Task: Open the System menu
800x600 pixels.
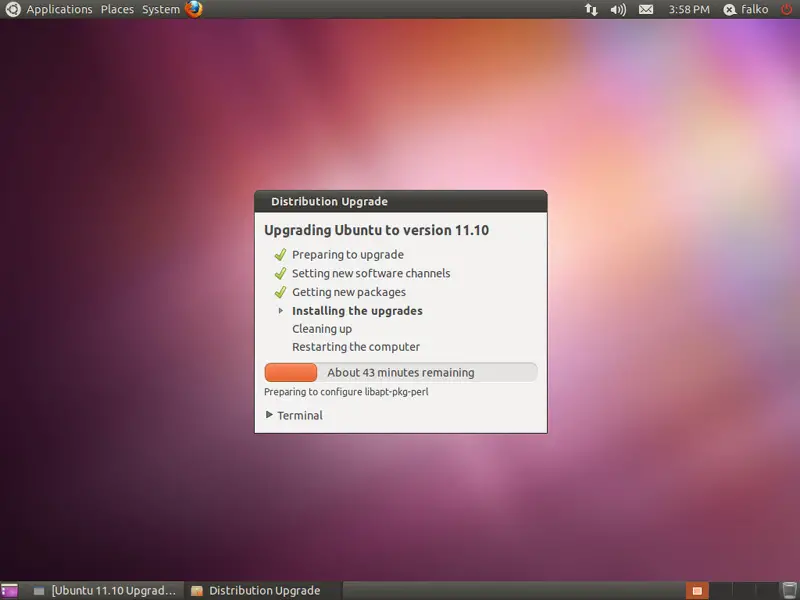Action: [x=161, y=9]
